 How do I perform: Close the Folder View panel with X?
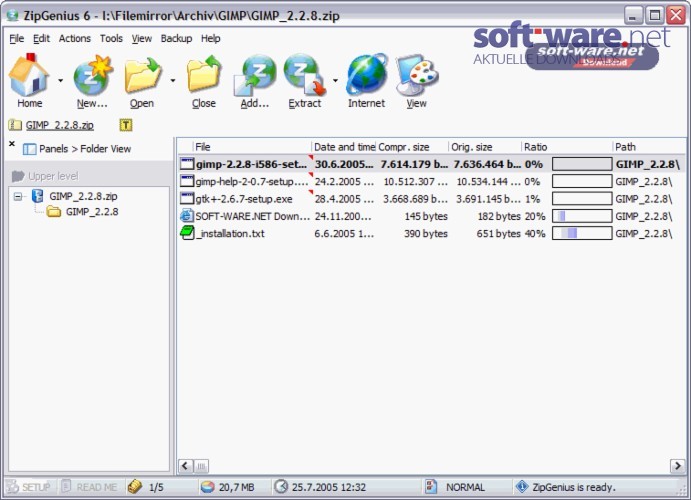12,144
